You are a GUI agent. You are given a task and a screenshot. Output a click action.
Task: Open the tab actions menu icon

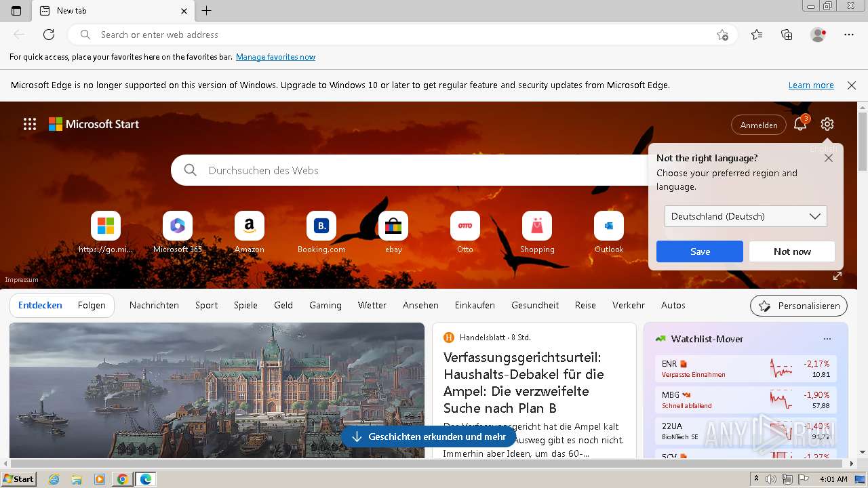pyautogui.click(x=16, y=11)
